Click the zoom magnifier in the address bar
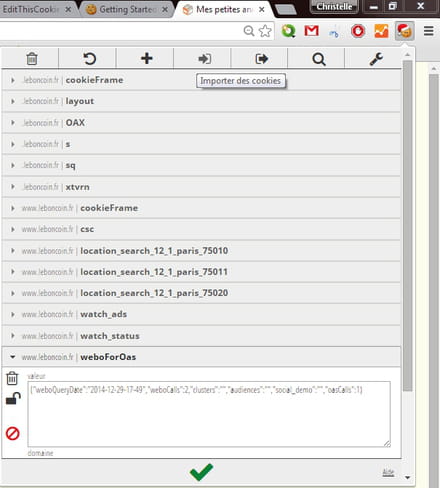440x488 pixels. coord(249,31)
